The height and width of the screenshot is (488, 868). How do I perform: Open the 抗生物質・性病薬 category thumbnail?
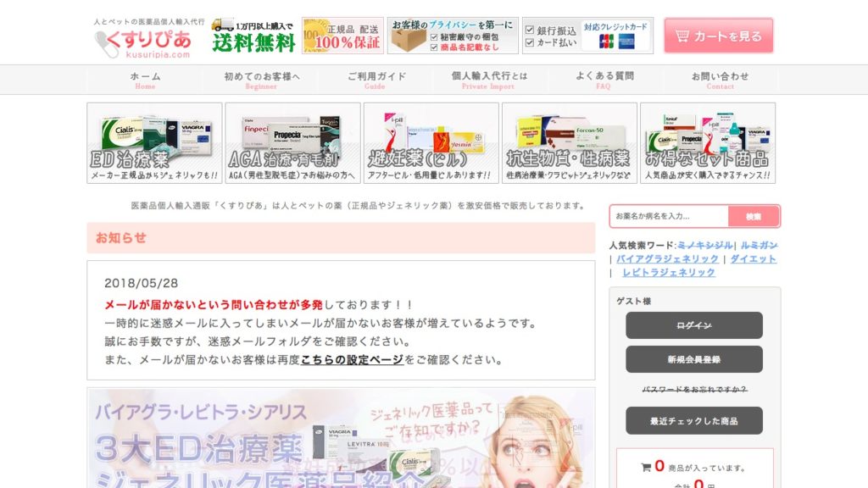pyautogui.click(x=570, y=142)
